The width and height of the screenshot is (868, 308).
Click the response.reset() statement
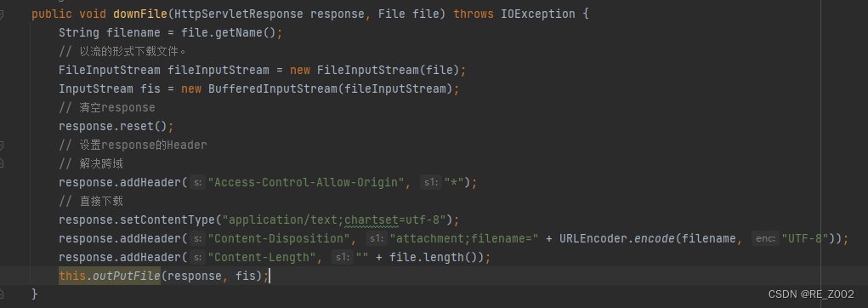116,126
